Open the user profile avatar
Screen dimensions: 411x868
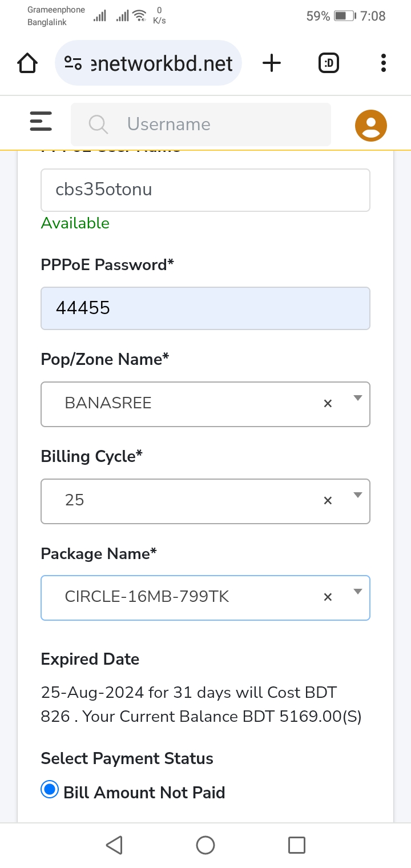coord(371,125)
